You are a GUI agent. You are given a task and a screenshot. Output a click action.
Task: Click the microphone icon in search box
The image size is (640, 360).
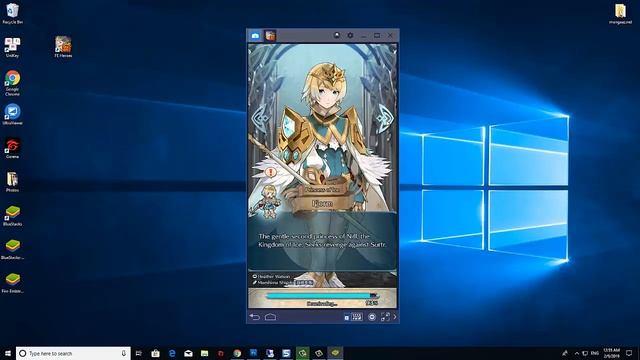click(x=124, y=353)
